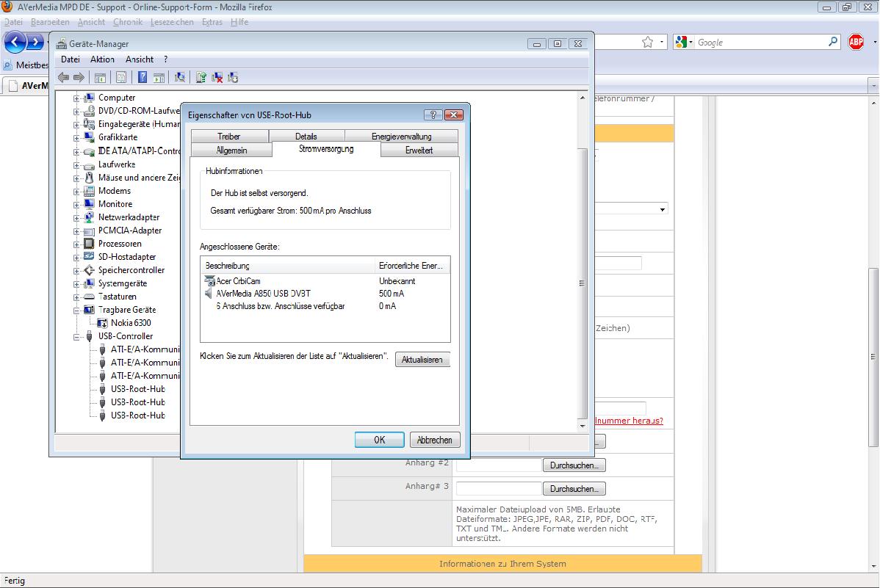
Task: Click the Firefox forward navigation button
Action: pyautogui.click(x=35, y=42)
